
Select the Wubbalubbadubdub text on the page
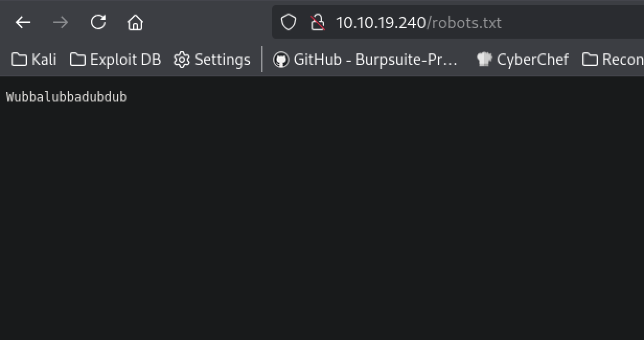coord(65,96)
